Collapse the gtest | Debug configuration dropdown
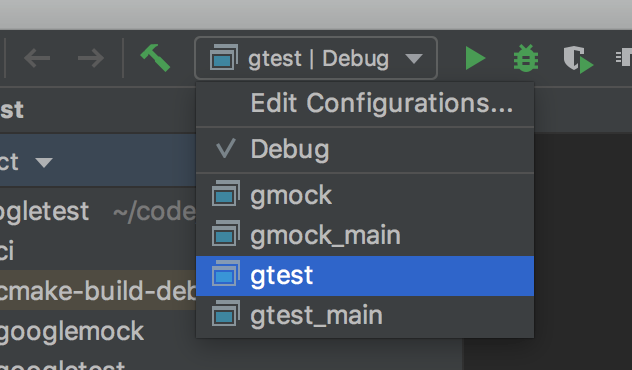The width and height of the screenshot is (632, 370). [316, 58]
